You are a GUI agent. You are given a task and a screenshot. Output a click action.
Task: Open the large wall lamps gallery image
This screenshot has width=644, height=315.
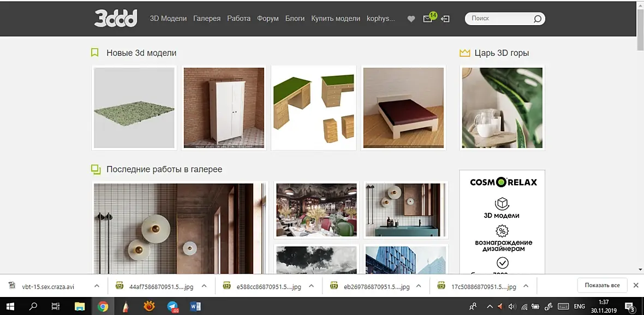[x=180, y=228]
